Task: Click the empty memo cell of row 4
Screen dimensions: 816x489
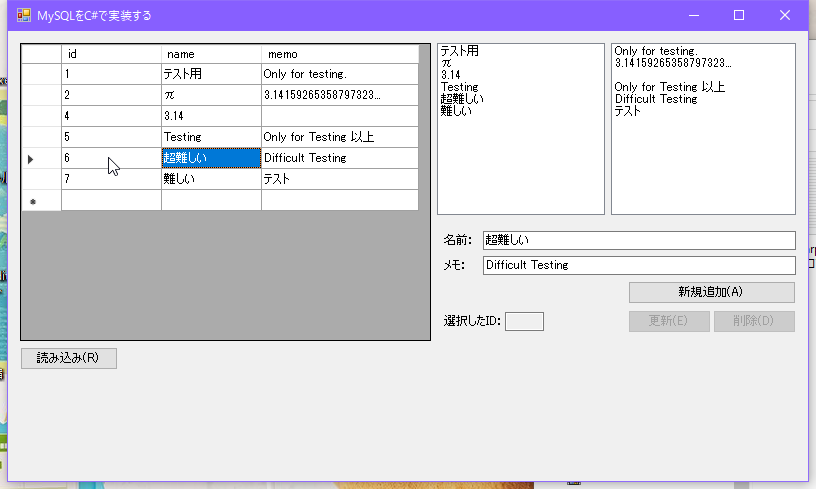Action: [340, 116]
